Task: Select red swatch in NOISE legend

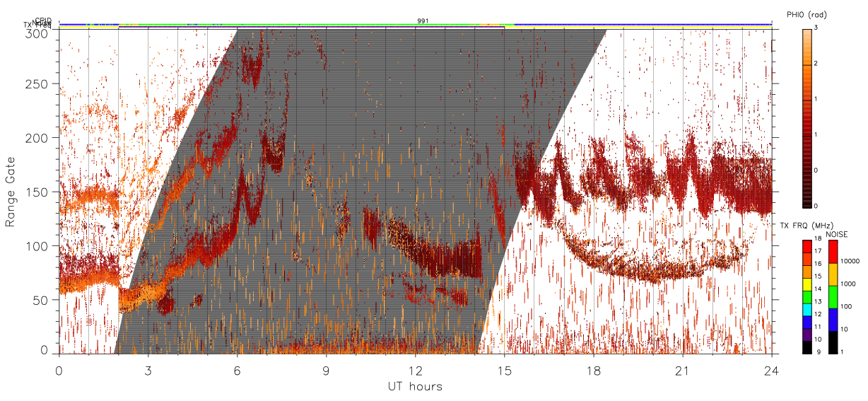Action: [x=833, y=252]
